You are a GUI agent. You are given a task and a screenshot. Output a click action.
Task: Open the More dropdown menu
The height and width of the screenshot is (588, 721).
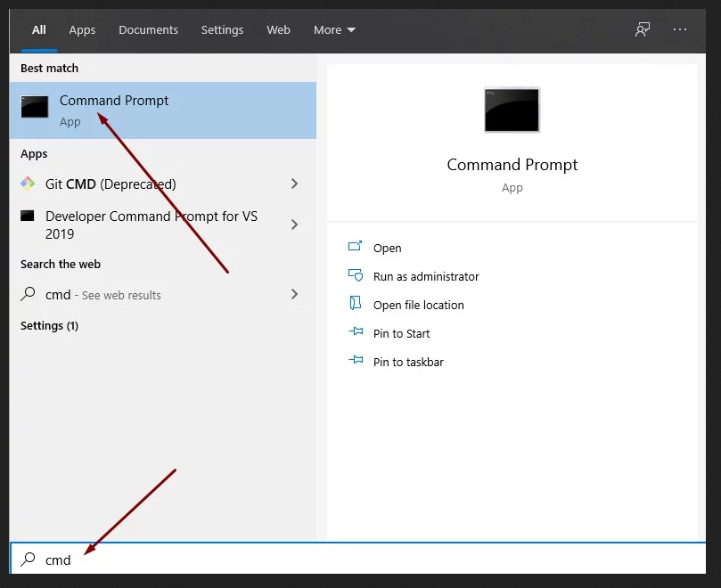[334, 30]
